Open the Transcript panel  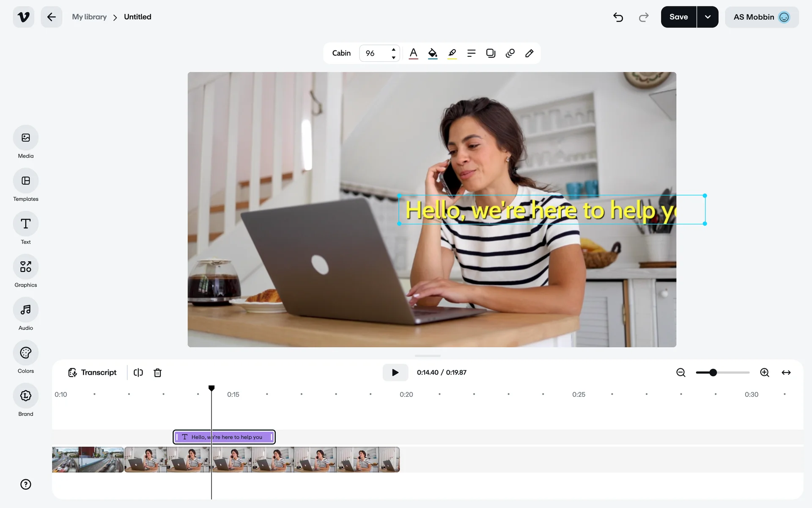point(92,373)
